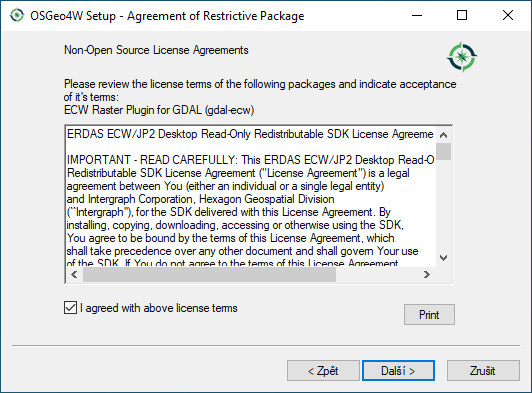Click the left arrow of the horizontal scrollbar

click(x=74, y=274)
